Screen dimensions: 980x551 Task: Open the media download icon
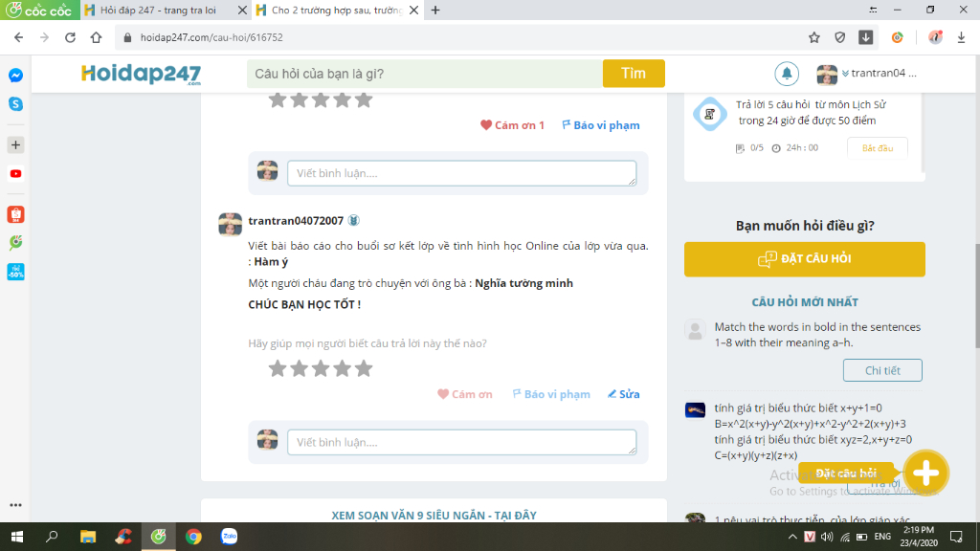pyautogui.click(x=865, y=37)
